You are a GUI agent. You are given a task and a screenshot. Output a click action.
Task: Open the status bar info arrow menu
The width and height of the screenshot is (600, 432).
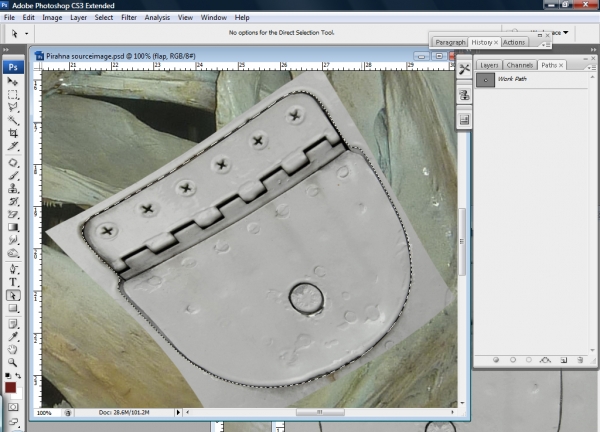178,412
